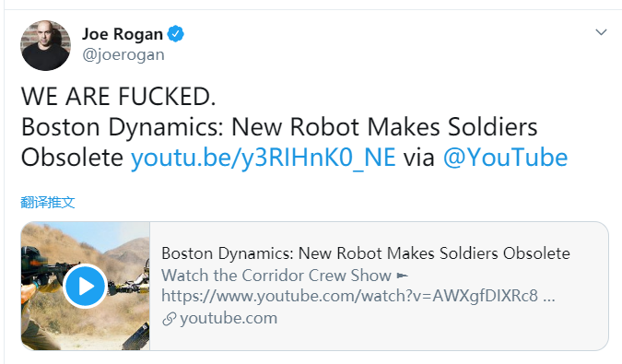Click the pointing arrow emoji after Corridor Crew Show
Viewport: 622px width, 364px height.
pos(403,276)
